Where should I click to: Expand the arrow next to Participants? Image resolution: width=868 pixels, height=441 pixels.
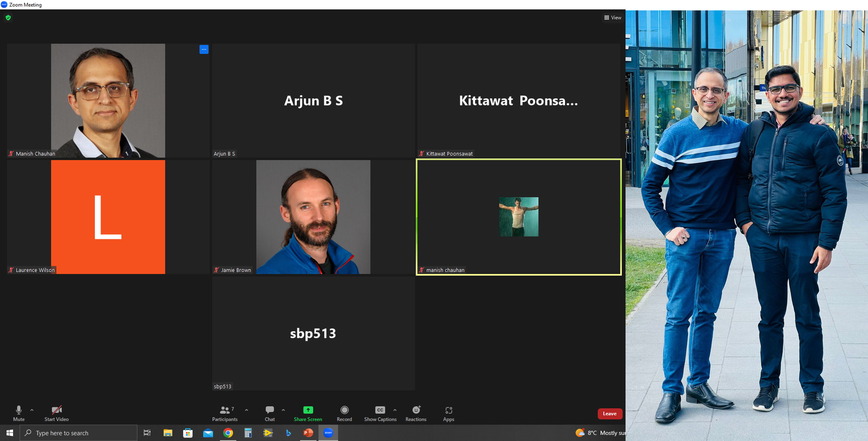tap(247, 410)
